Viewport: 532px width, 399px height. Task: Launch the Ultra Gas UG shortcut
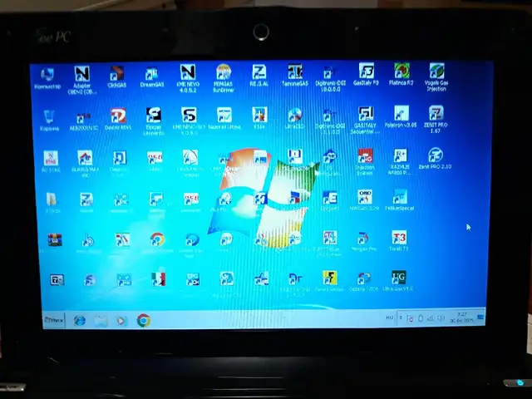click(398, 281)
